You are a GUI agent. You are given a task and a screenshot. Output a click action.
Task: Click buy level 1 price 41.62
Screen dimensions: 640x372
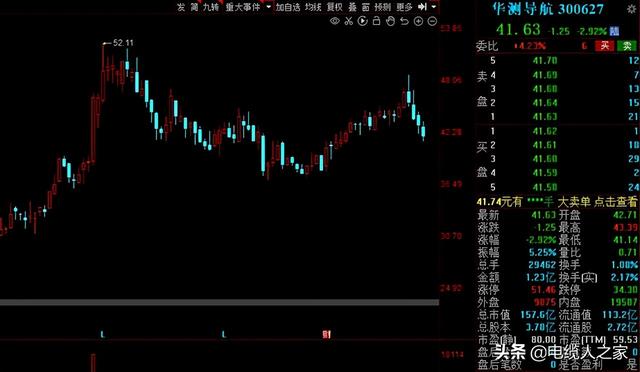545,131
